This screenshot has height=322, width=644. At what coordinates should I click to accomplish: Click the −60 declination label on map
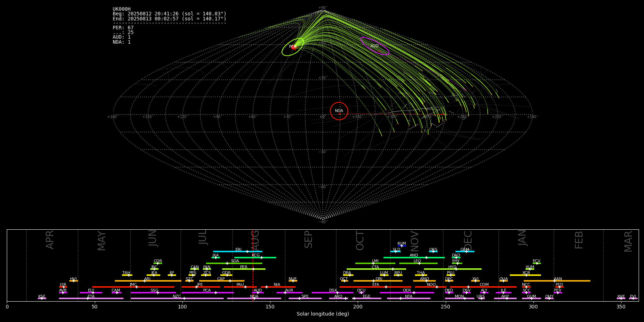coord(322,187)
